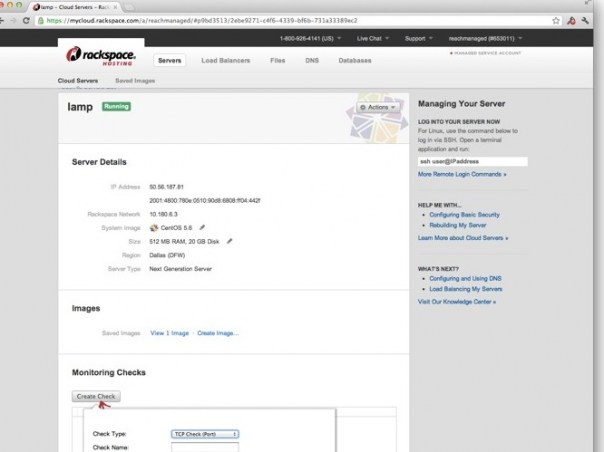
Task: Open the View 1 Image link
Action: (170, 332)
